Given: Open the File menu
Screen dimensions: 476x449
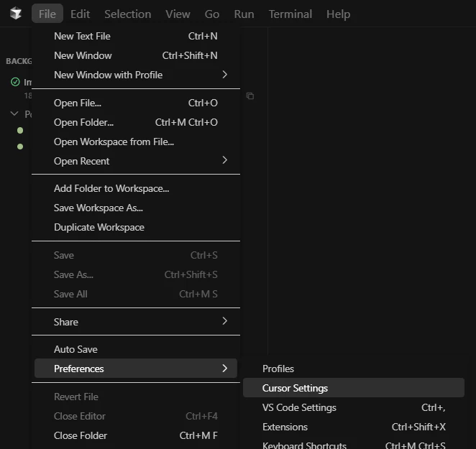Looking at the screenshot, I should (47, 14).
